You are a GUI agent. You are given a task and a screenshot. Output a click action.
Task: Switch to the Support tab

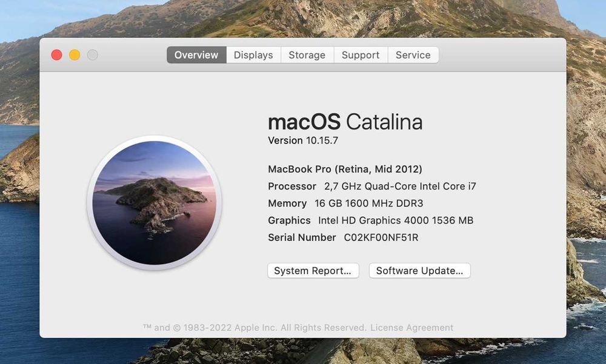(361, 55)
